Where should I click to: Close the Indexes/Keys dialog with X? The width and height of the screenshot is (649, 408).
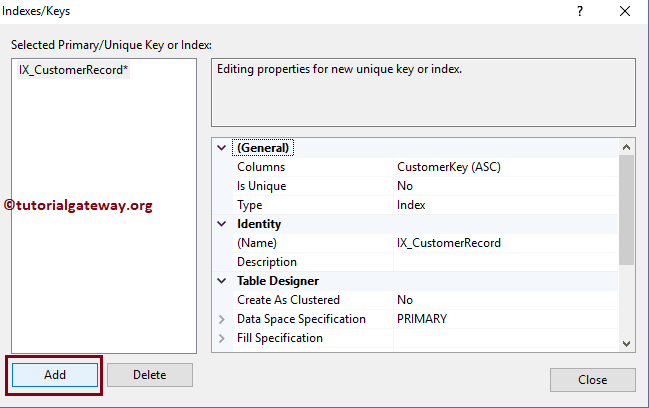[x=626, y=11]
